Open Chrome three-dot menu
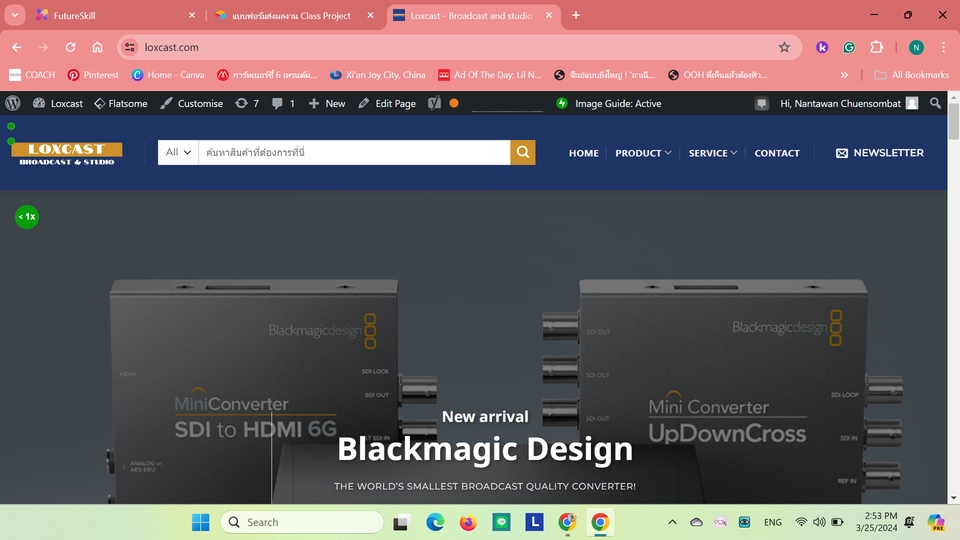 point(943,47)
